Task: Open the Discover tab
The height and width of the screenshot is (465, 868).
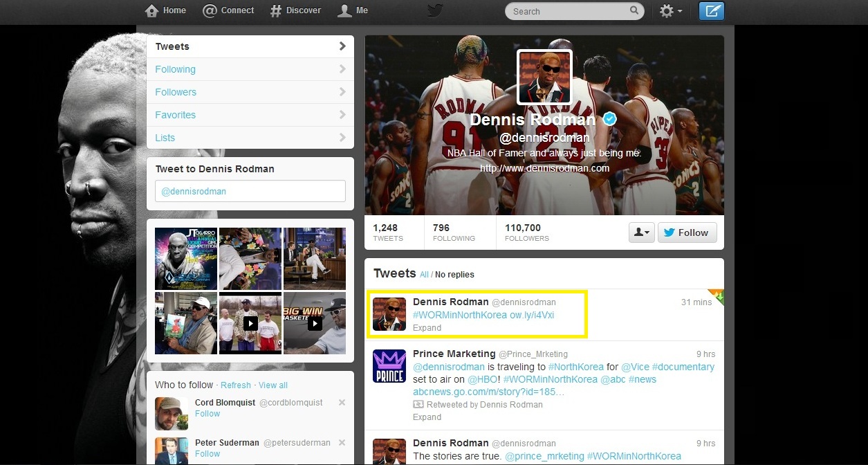Action: click(295, 11)
